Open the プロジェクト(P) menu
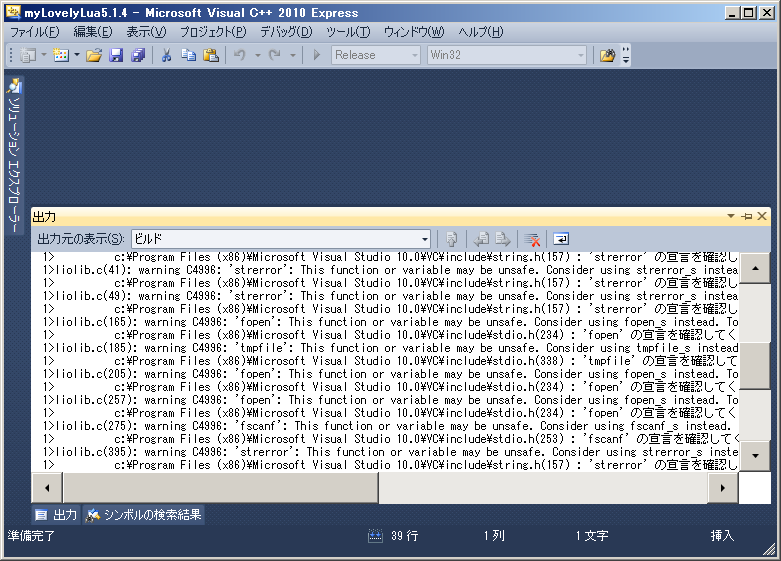The image size is (781, 561). [x=213, y=32]
